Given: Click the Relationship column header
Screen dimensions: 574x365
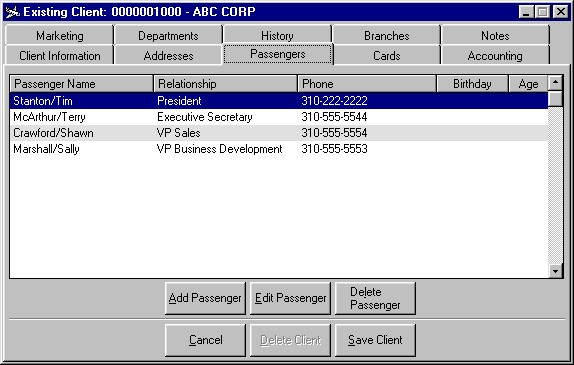Looking at the screenshot, I should pos(226,84).
